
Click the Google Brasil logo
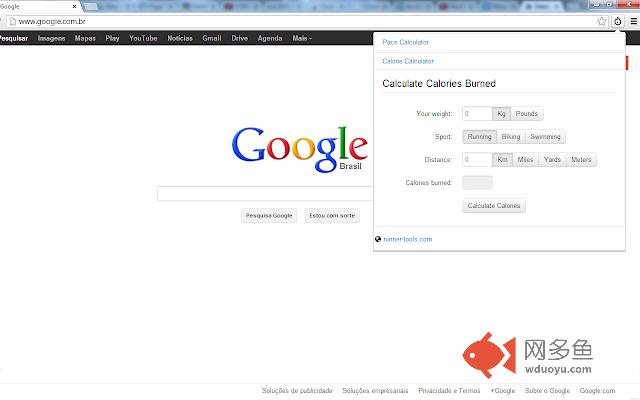300,149
